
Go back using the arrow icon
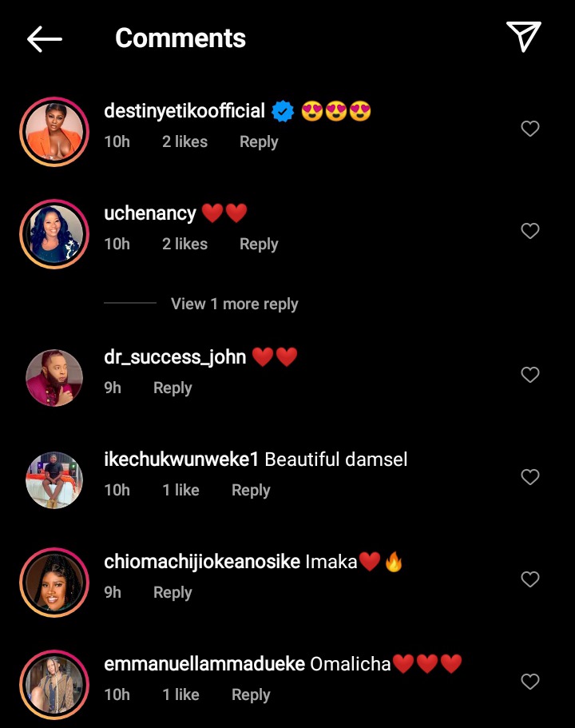point(45,38)
